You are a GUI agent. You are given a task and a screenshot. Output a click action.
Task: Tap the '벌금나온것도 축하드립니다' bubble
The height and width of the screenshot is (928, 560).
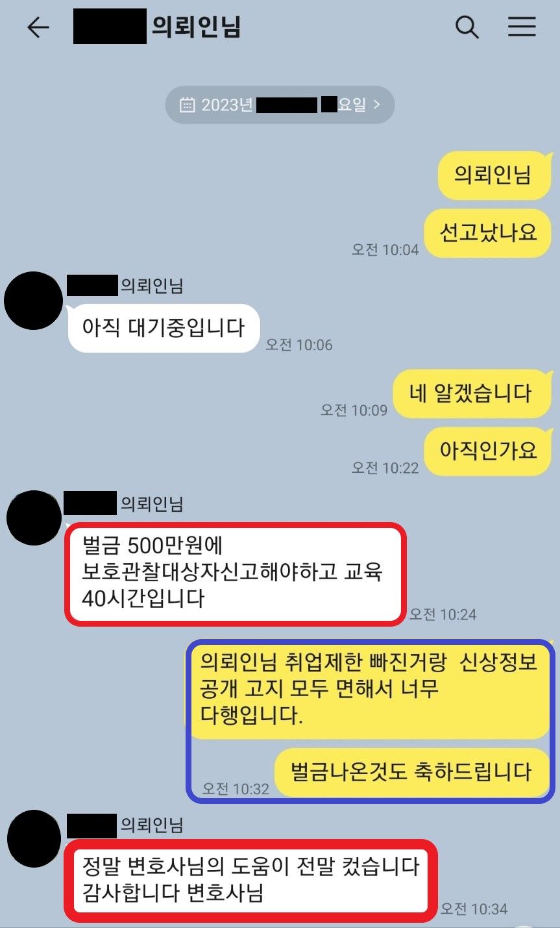pos(411,772)
